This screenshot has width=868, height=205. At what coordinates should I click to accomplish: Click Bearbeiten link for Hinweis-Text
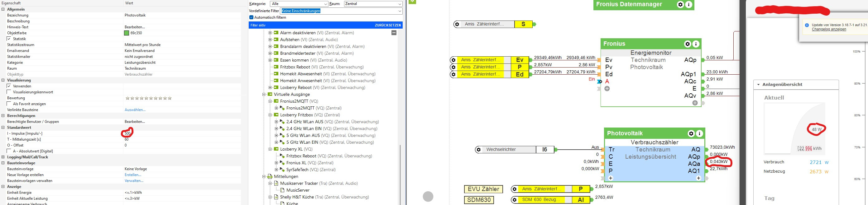(x=135, y=27)
